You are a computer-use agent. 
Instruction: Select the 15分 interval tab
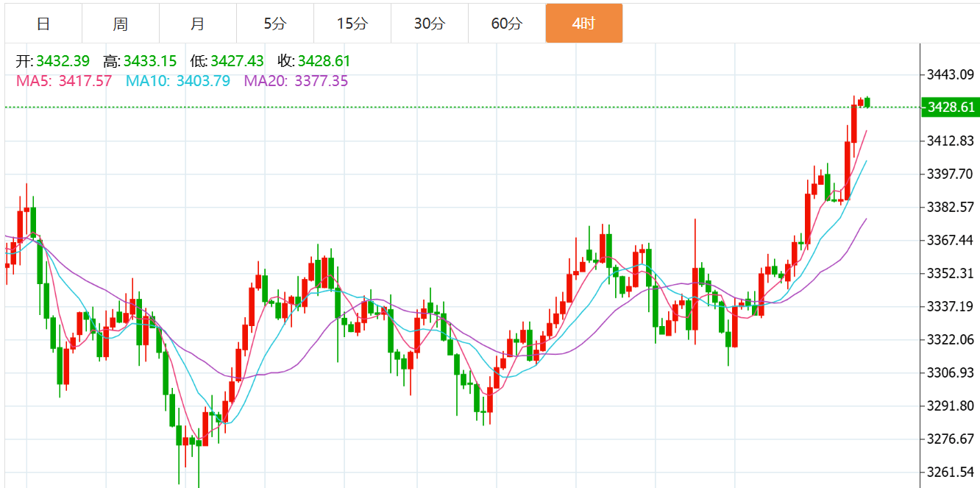coord(352,24)
